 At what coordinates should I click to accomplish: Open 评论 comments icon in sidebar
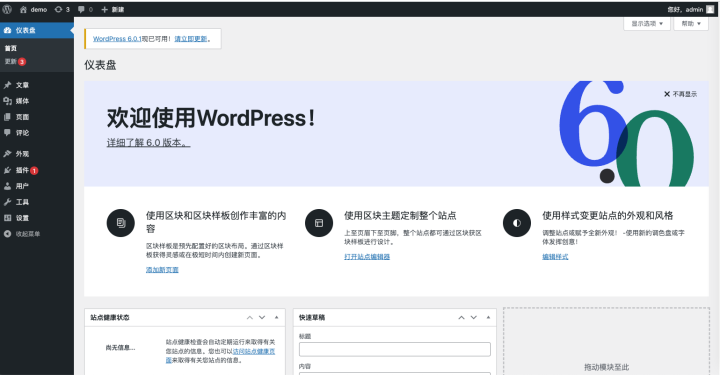[7, 133]
